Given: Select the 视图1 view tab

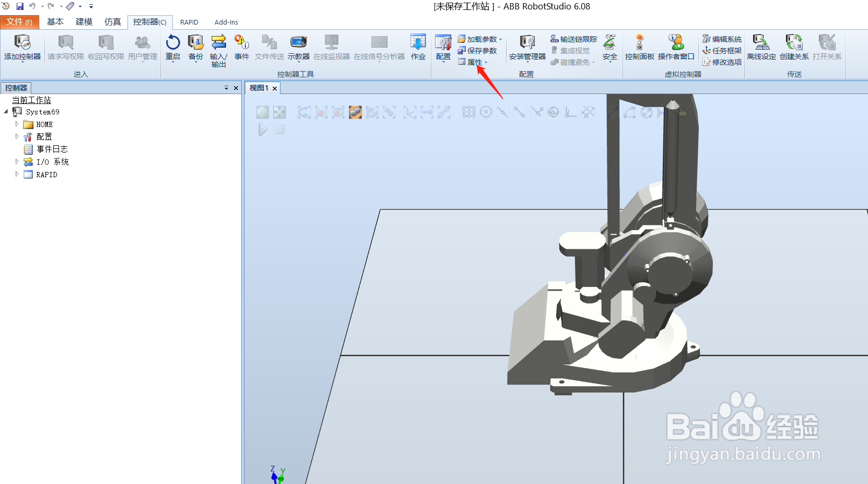Looking at the screenshot, I should [259, 88].
